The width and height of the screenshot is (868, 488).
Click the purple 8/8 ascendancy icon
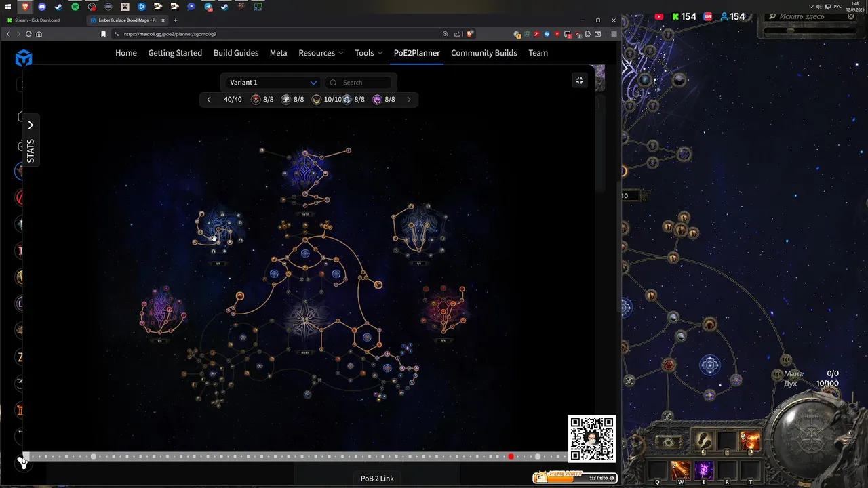tap(377, 100)
